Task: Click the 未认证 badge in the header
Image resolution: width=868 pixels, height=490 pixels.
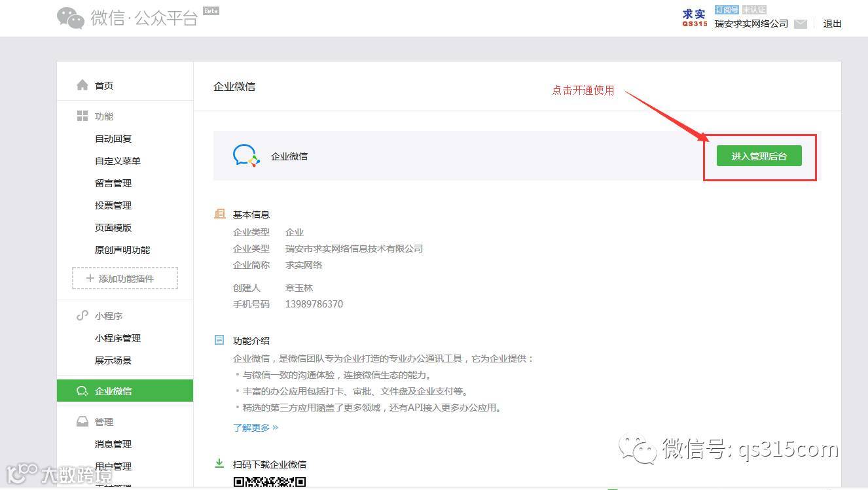Action: point(754,10)
